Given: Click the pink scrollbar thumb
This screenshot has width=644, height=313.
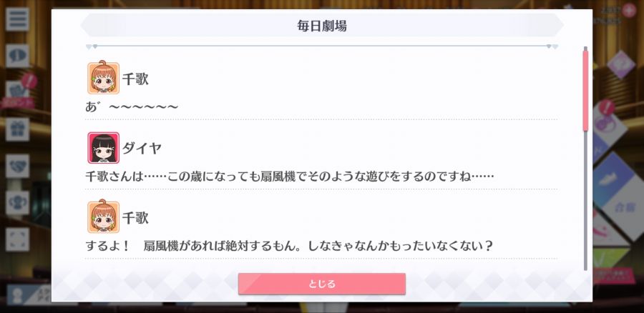Looking at the screenshot, I should (585, 90).
